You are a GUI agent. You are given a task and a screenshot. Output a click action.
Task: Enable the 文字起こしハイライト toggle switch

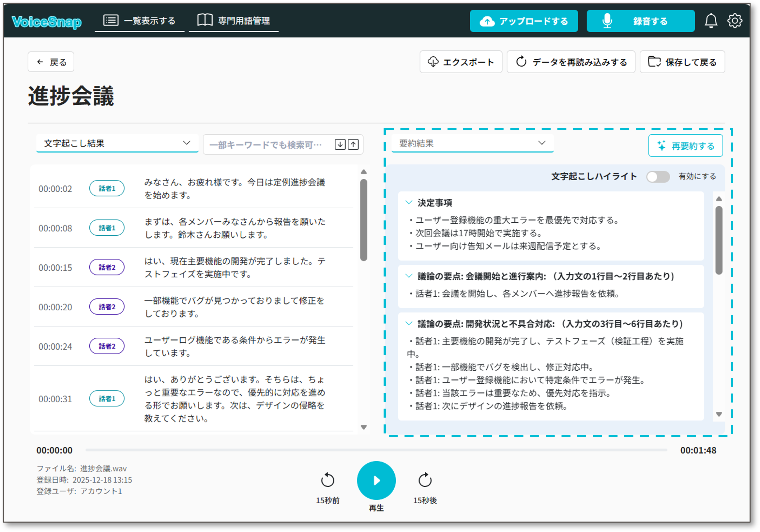click(658, 177)
